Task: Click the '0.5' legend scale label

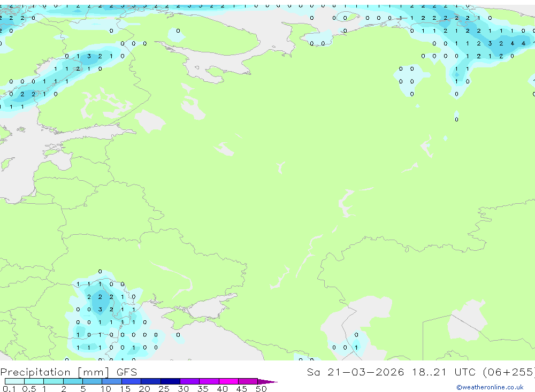Action: click(x=29, y=389)
